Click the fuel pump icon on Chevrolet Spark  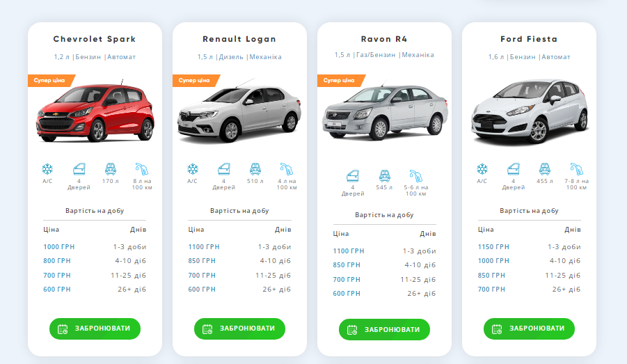(x=142, y=168)
